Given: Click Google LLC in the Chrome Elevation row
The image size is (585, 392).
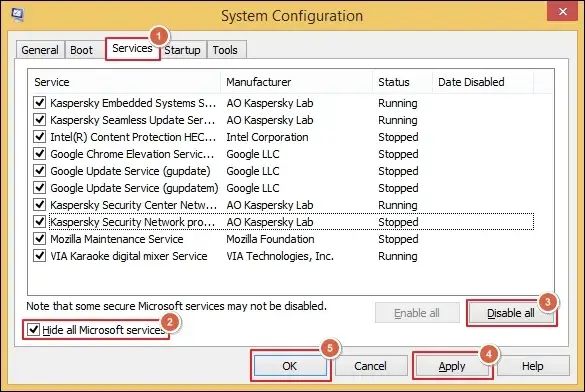Looking at the screenshot, I should pyautogui.click(x=253, y=154).
